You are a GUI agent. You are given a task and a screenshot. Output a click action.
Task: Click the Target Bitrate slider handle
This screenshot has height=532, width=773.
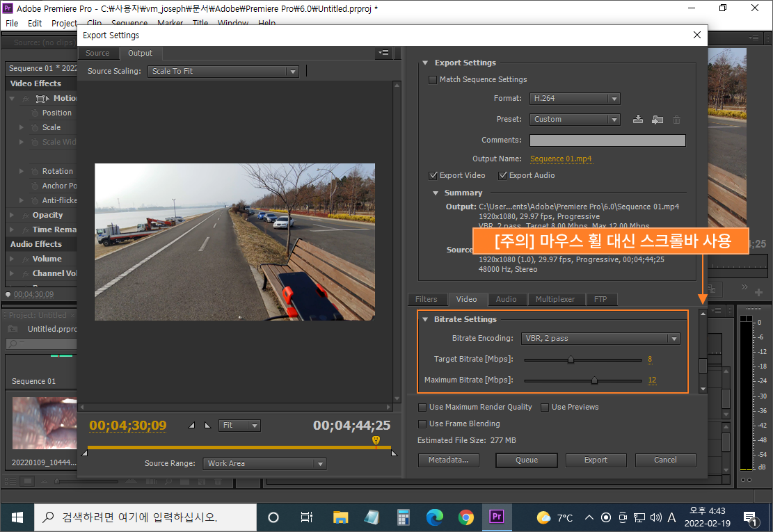point(571,360)
